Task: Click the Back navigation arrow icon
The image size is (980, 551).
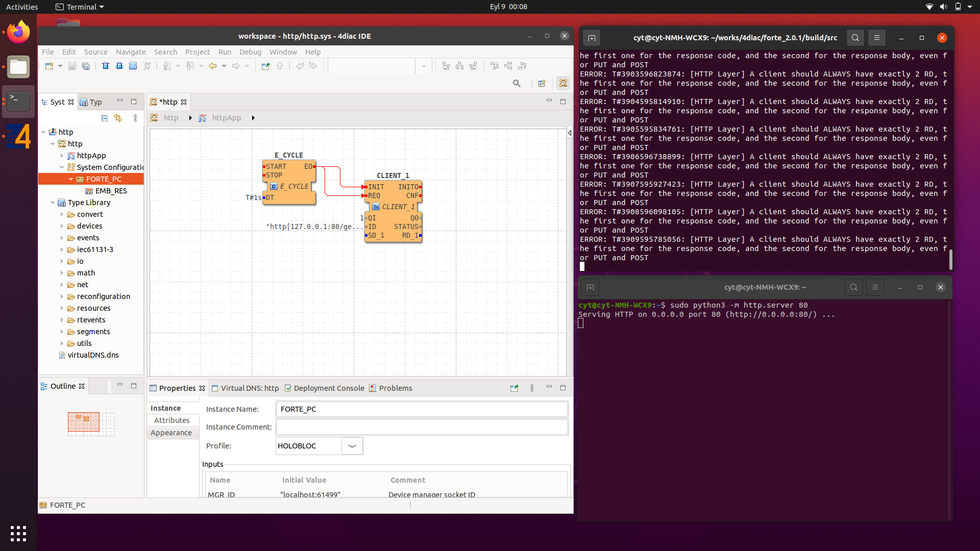Action: click(x=213, y=66)
